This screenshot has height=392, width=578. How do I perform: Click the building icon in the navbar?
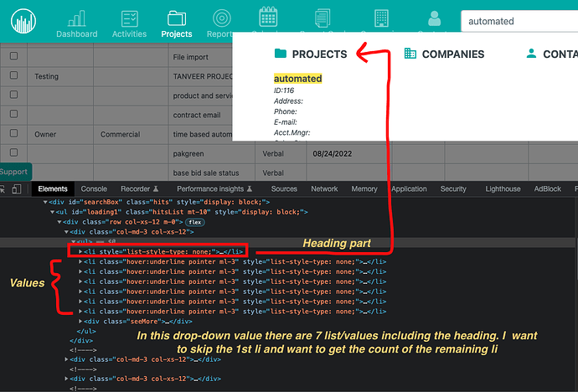click(x=381, y=18)
